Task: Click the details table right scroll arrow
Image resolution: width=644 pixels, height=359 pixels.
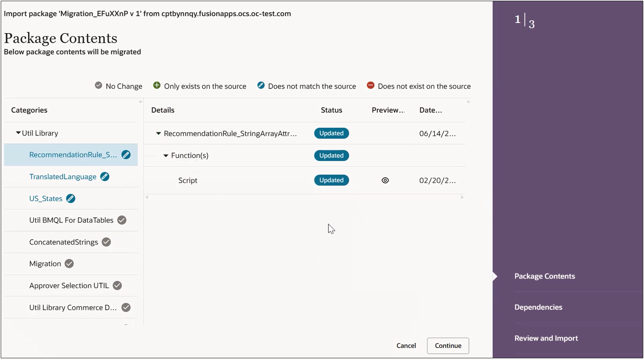Action: coord(462,197)
